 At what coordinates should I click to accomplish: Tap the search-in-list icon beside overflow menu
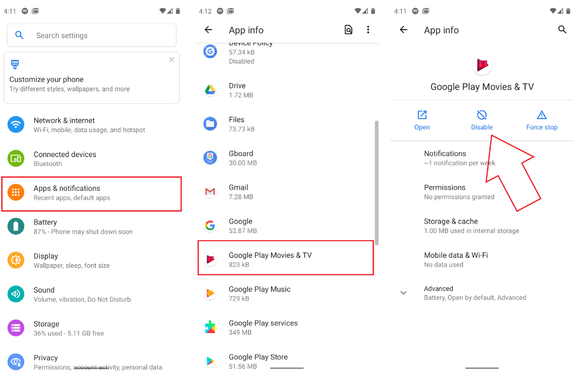pos(348,30)
